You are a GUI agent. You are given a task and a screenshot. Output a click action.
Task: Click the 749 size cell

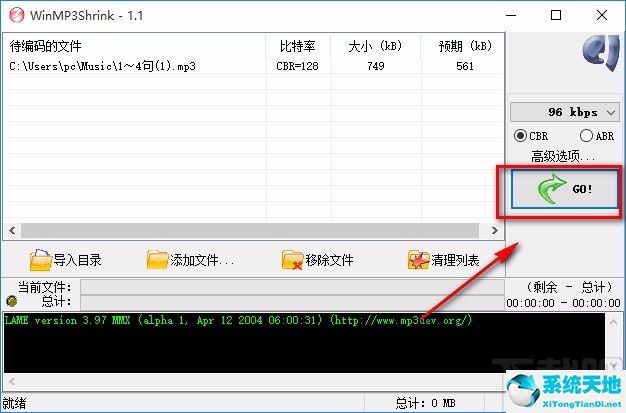click(376, 66)
